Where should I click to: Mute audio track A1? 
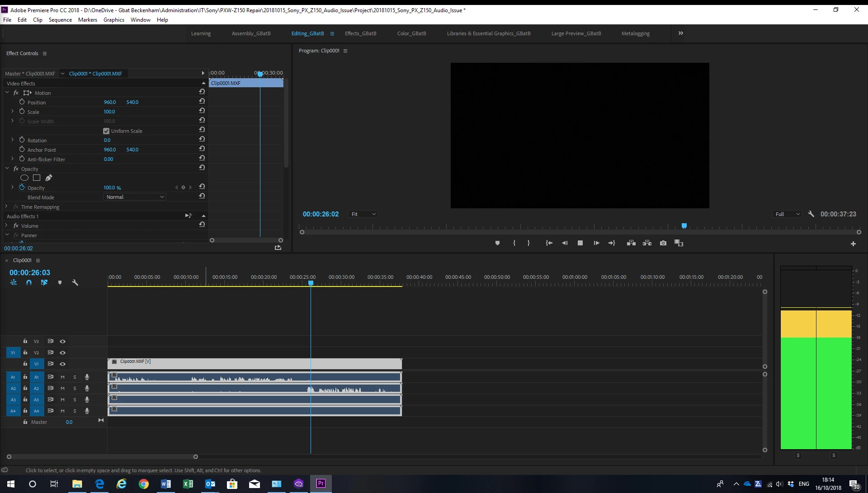tap(62, 377)
